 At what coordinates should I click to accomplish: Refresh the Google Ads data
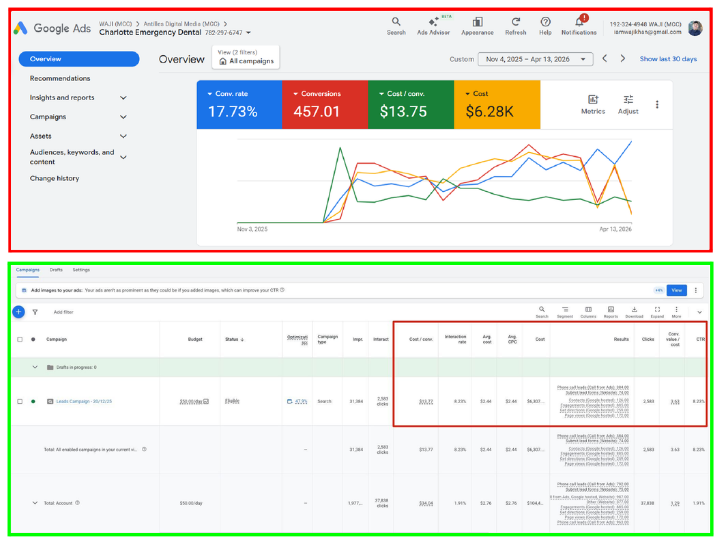click(515, 22)
